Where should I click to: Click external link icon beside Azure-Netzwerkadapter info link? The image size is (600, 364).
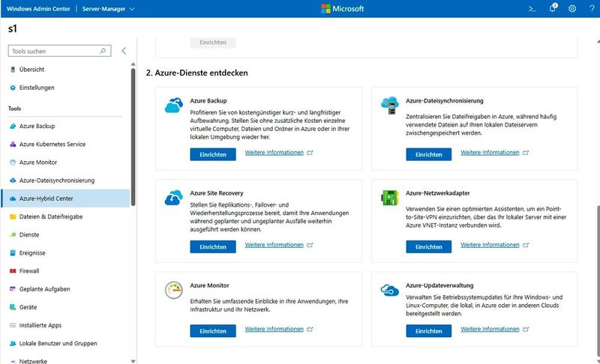coord(526,245)
